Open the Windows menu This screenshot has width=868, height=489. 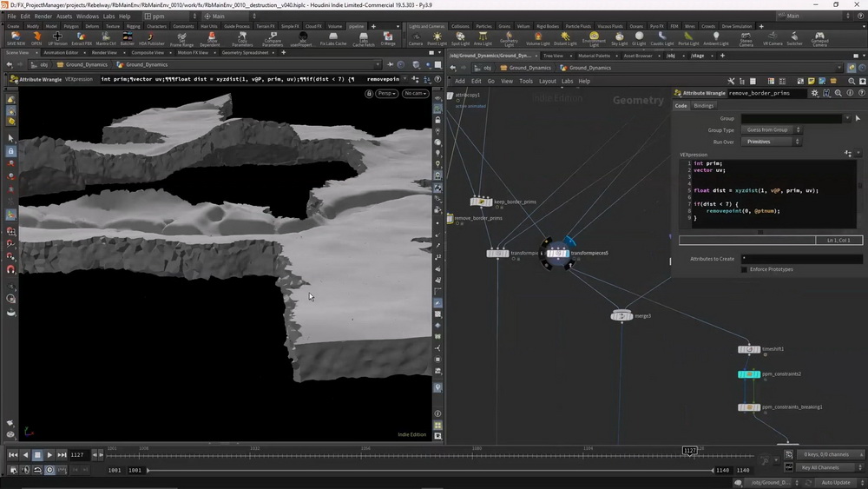coord(88,16)
